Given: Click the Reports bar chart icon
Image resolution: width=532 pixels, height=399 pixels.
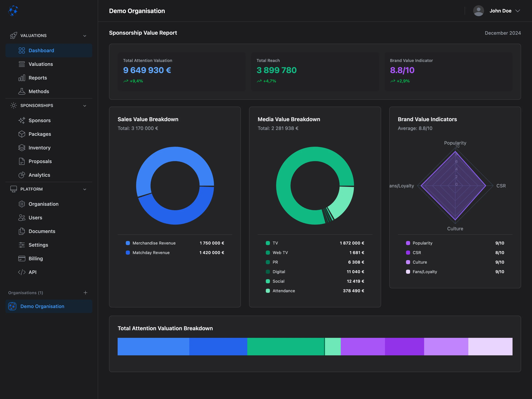Looking at the screenshot, I should (22, 78).
